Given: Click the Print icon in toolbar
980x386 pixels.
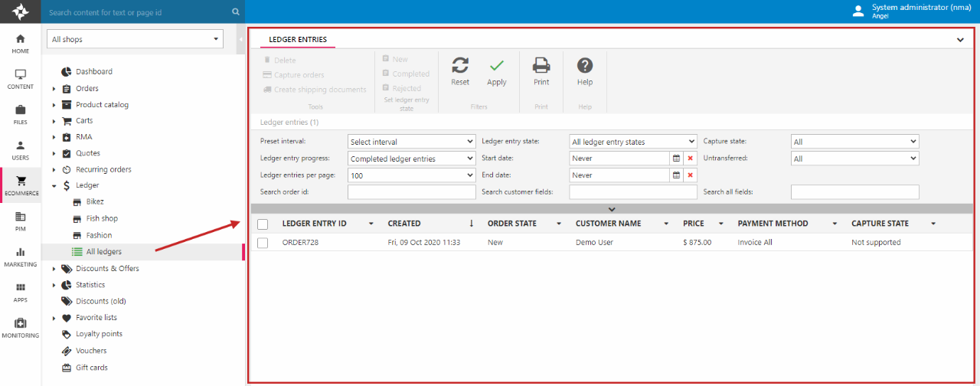Looking at the screenshot, I should coord(541,67).
